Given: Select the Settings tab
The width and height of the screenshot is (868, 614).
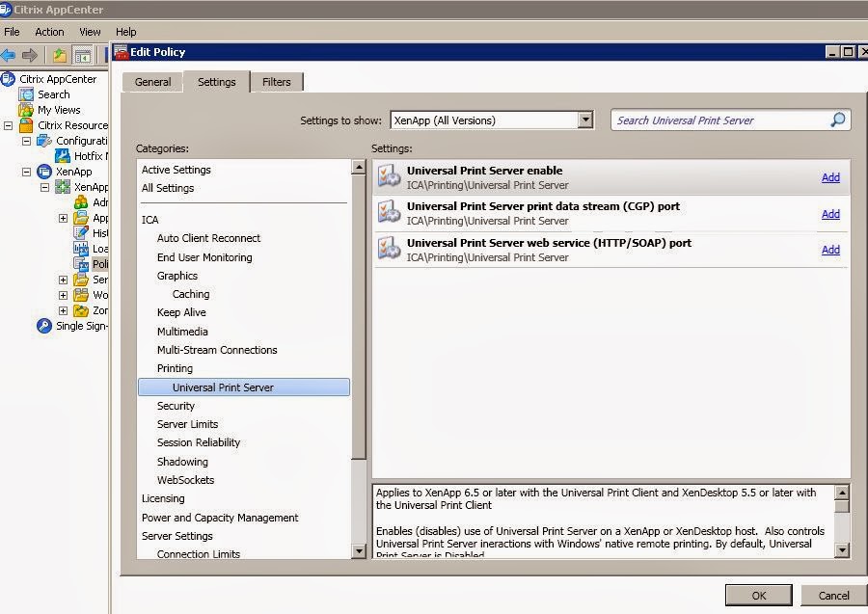Looking at the screenshot, I should [216, 81].
